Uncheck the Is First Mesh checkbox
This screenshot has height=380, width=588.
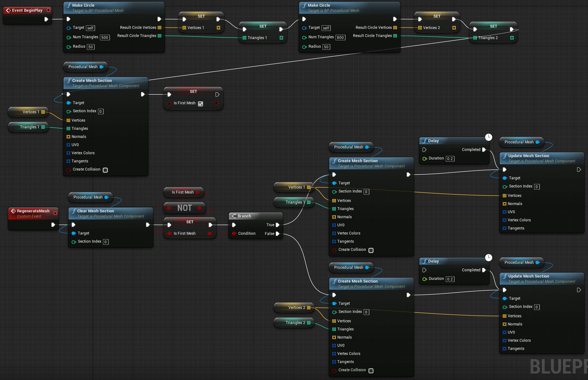click(x=200, y=104)
